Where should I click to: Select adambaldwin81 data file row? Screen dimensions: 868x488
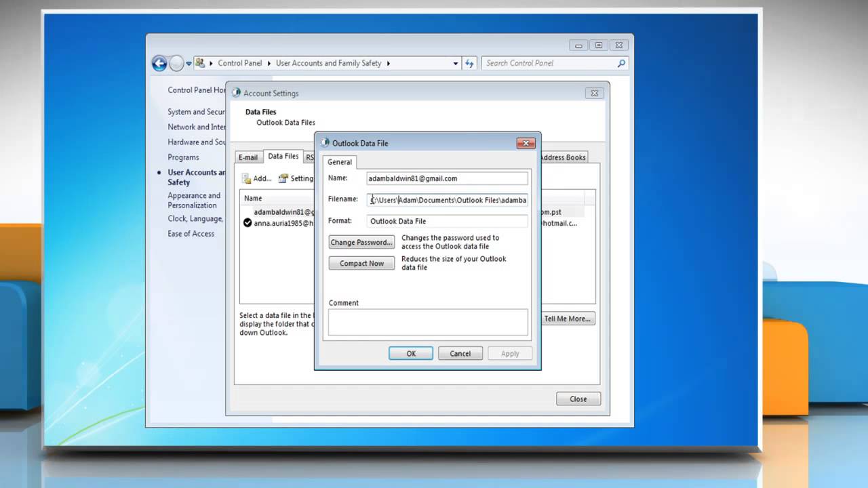(416, 212)
